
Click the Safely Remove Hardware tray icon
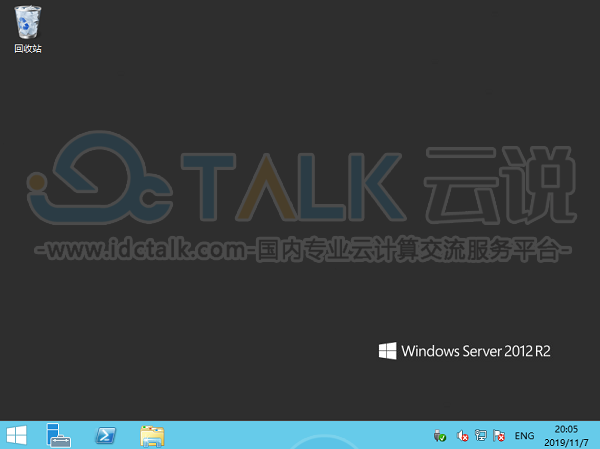[440, 436]
